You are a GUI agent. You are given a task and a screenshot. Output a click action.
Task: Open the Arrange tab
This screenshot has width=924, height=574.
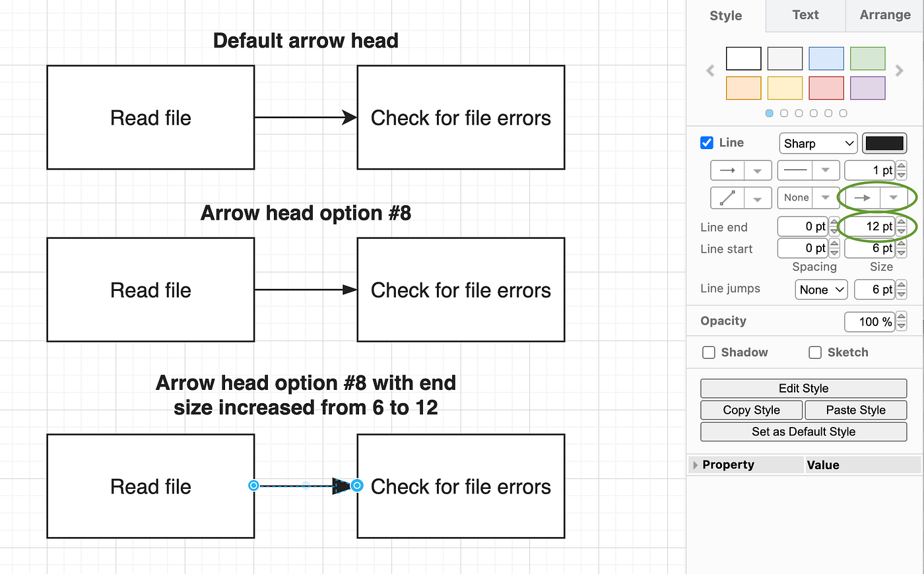[x=884, y=15]
